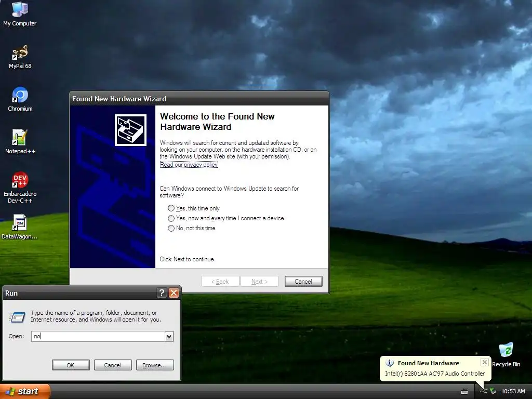Open the Chromium desktop shortcut
The height and width of the screenshot is (399, 532).
point(20,99)
